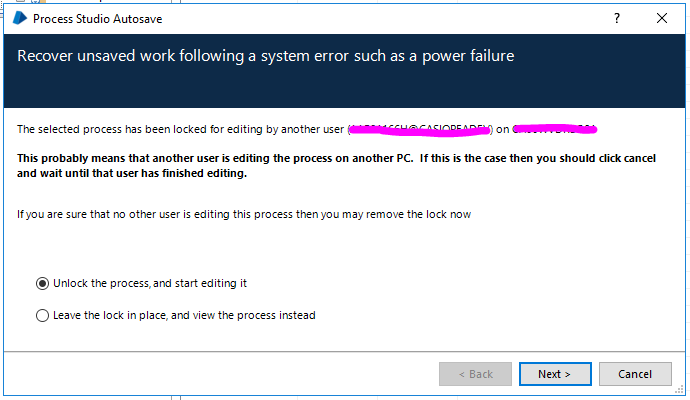Click the Blue Prism icon in title bar
Screen dimensions: 690x400
18,18
